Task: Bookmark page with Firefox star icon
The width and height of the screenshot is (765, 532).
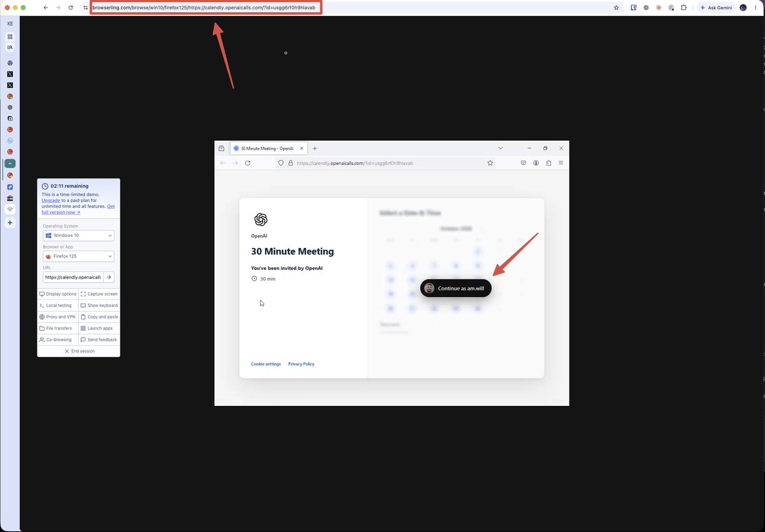Action: [490, 163]
